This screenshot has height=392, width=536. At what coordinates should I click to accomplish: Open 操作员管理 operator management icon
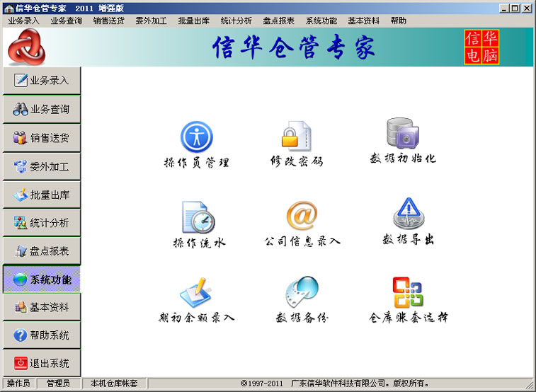(x=197, y=137)
